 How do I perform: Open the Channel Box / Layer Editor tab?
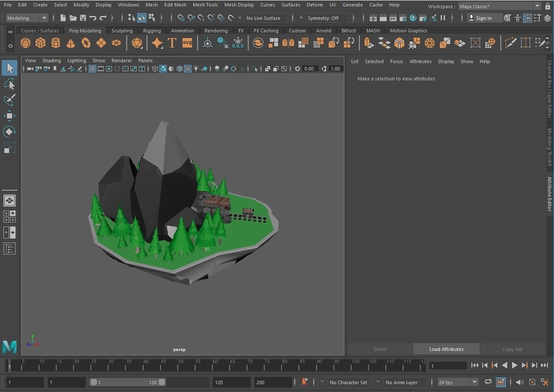[x=550, y=89]
